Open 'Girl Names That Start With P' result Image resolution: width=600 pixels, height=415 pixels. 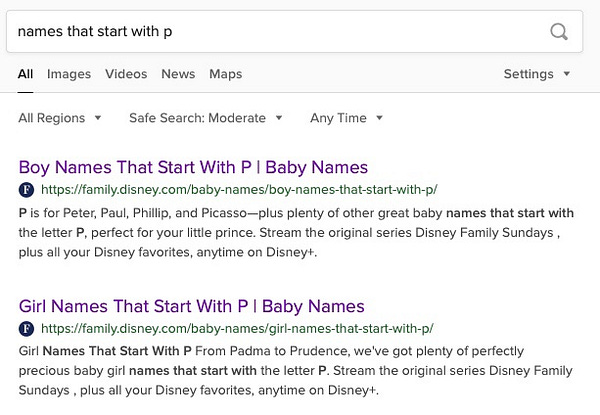tap(191, 306)
